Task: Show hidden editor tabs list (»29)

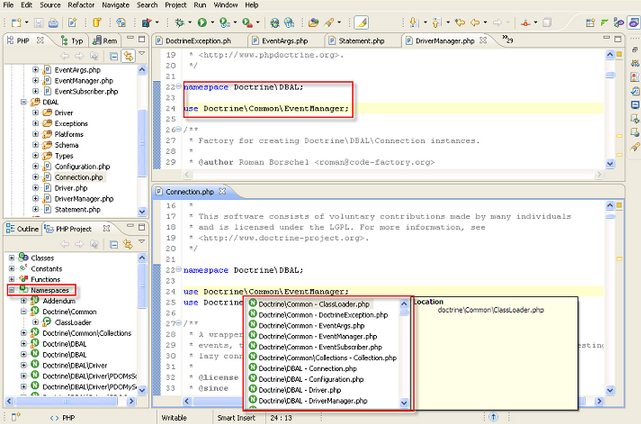Action: [x=507, y=40]
